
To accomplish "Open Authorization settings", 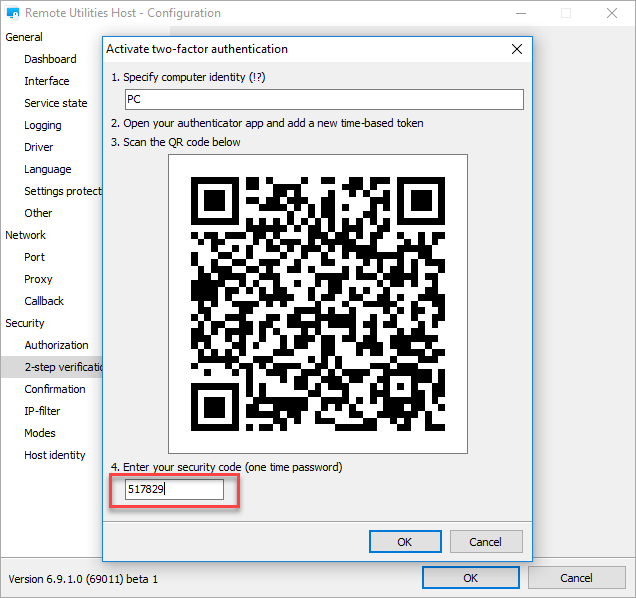I will point(56,345).
